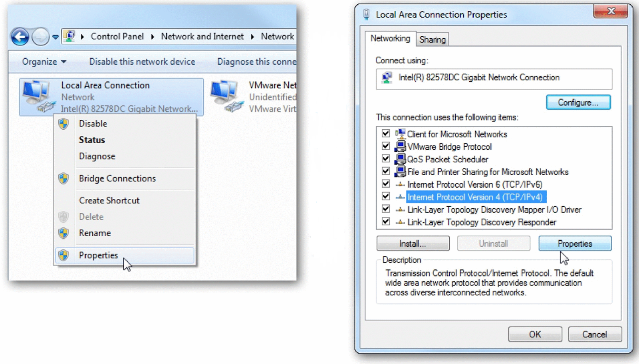
Task: Select QoS Packet Scheduler list item
Action: click(x=448, y=159)
